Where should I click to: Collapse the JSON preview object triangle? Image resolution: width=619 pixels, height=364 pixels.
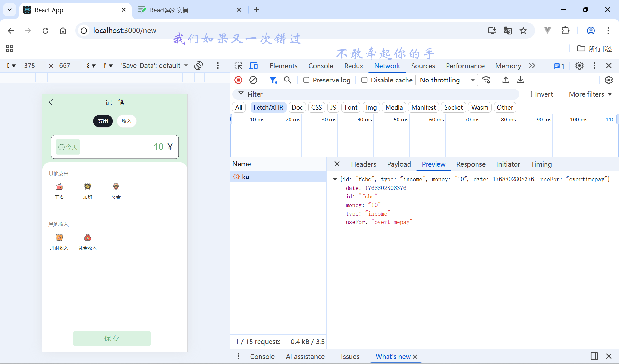pos(335,179)
